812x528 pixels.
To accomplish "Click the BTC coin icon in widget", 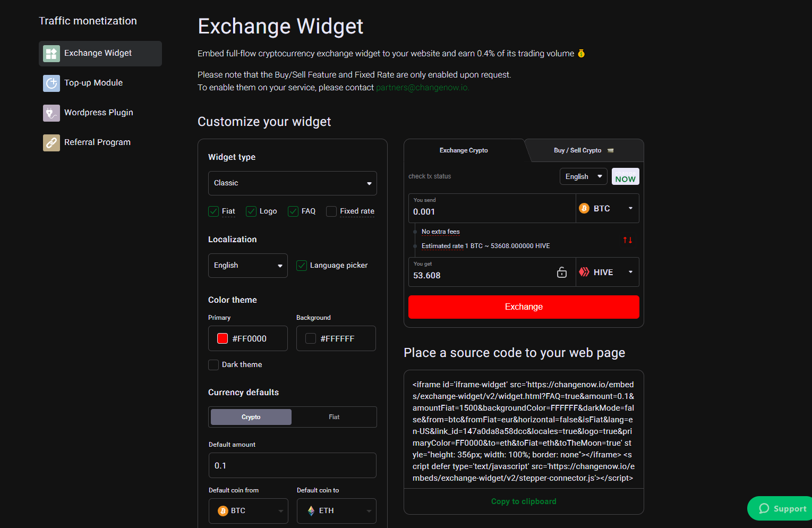I will point(584,208).
